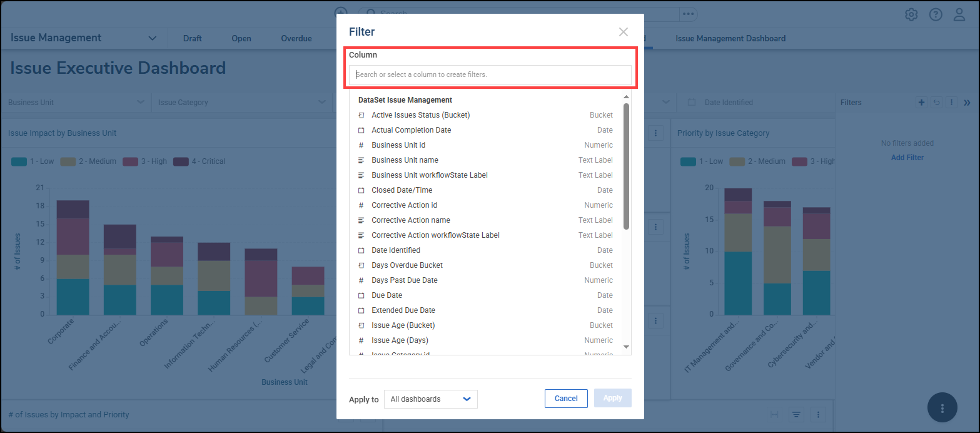The width and height of the screenshot is (980, 433).
Task: Click the floating round more-actions button
Action: pyautogui.click(x=942, y=407)
